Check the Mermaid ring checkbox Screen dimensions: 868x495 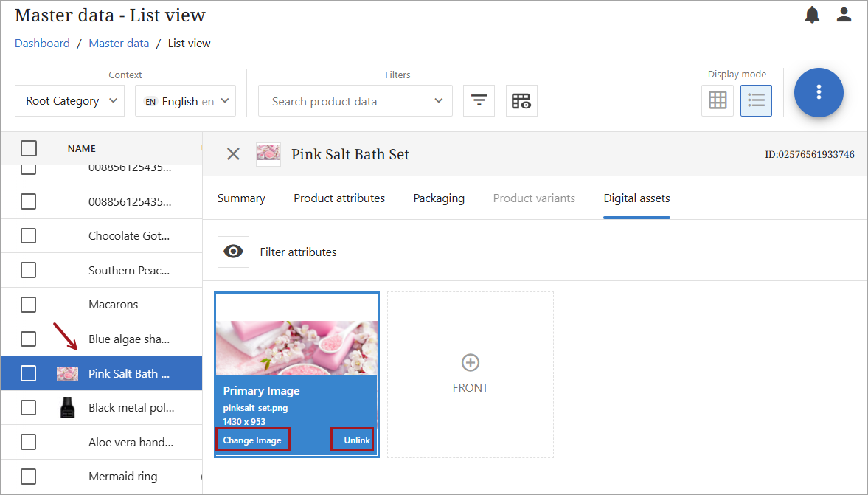click(x=29, y=476)
